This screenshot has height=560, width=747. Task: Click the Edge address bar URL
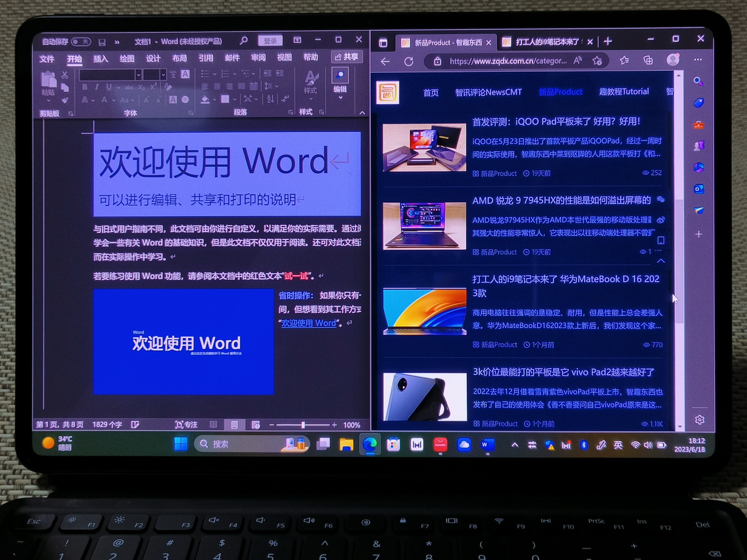point(508,61)
